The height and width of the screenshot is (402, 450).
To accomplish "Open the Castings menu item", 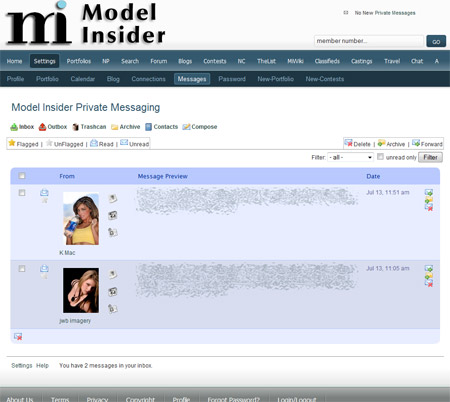I will (x=361, y=61).
